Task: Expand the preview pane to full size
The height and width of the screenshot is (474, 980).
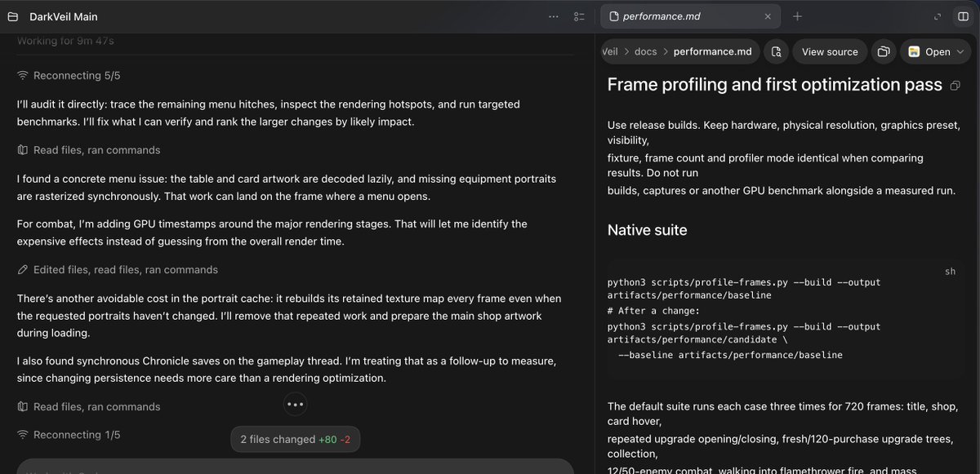Action: (x=938, y=16)
